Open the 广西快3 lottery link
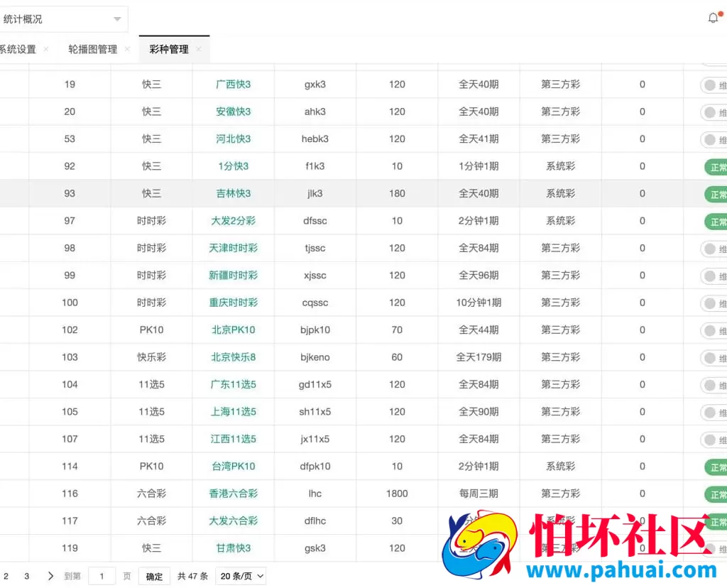 (x=233, y=84)
